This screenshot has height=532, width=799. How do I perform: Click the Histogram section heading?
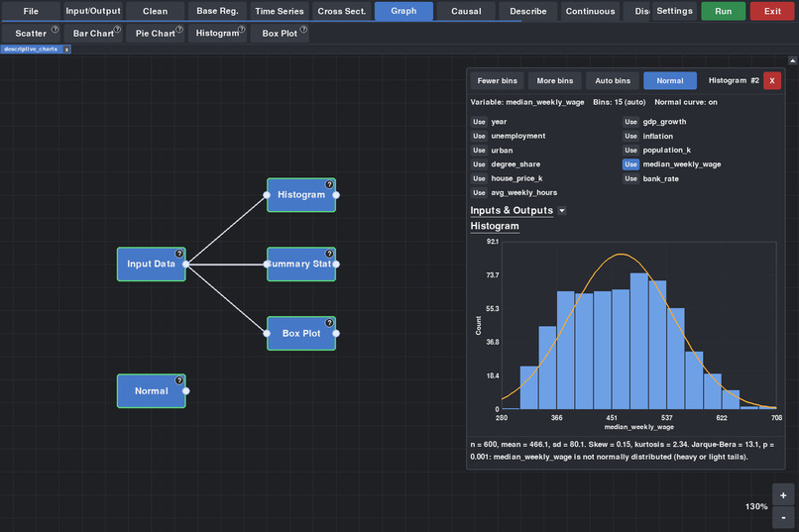tap(495, 226)
